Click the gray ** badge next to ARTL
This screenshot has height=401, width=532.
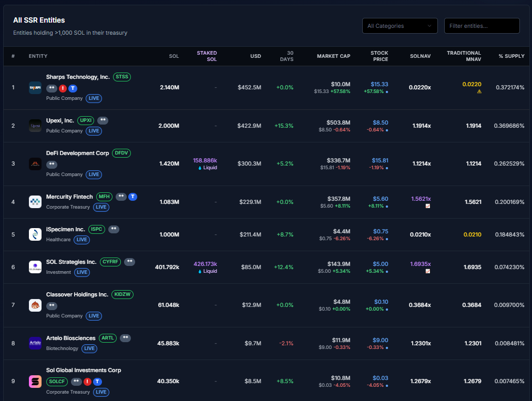(125, 338)
